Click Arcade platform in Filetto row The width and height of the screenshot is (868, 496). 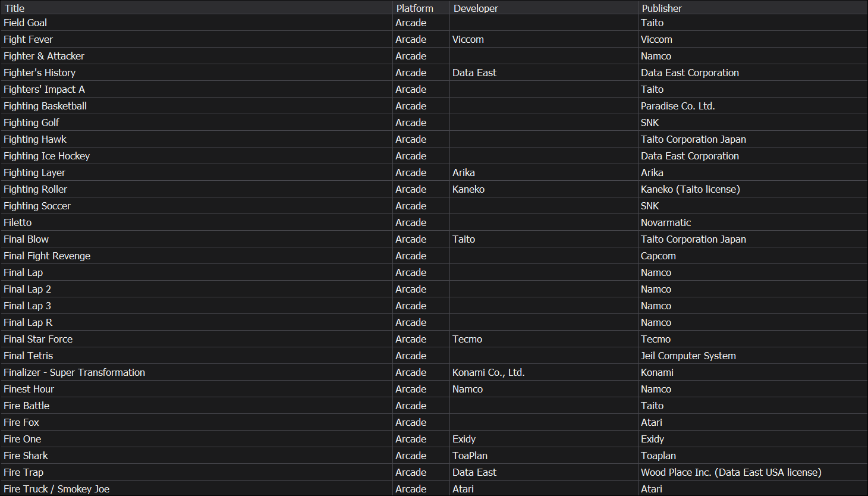tap(411, 222)
